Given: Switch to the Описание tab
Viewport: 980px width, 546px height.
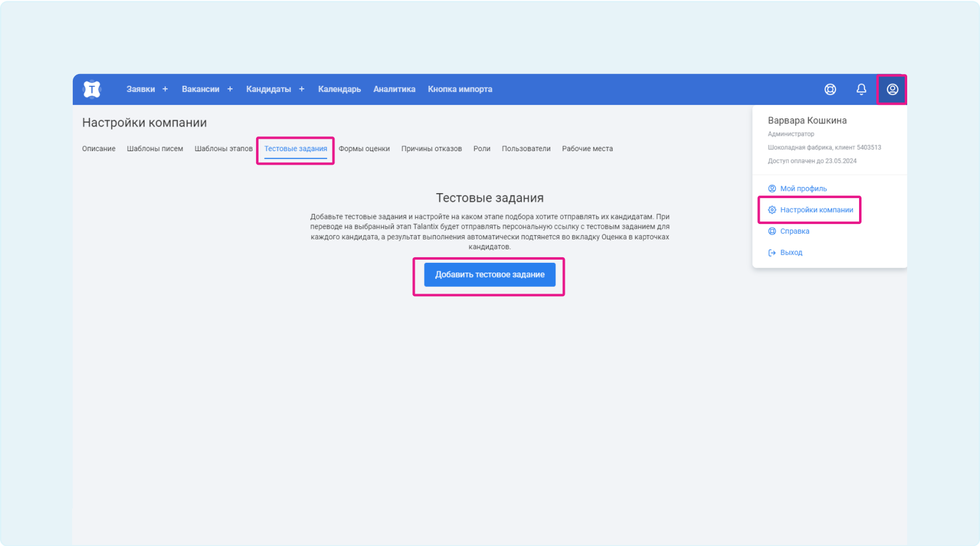Looking at the screenshot, I should [99, 149].
